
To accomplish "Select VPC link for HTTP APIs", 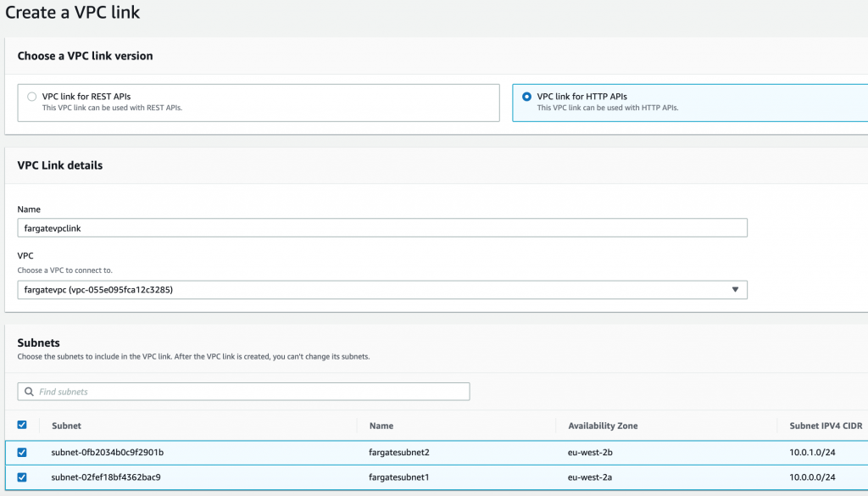I will [x=526, y=96].
